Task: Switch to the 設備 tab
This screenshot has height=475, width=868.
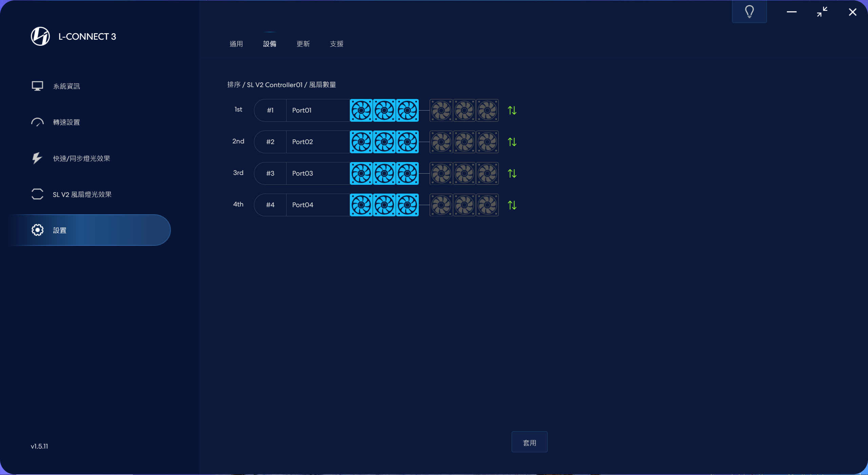Action: [x=270, y=44]
